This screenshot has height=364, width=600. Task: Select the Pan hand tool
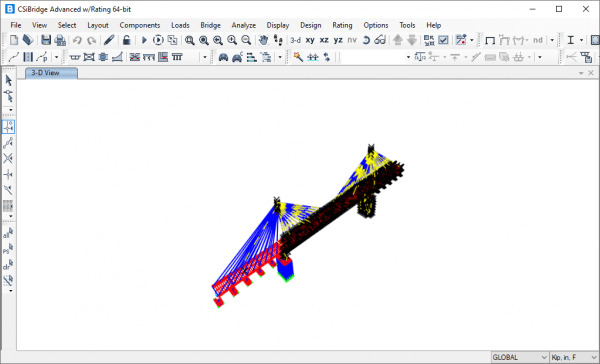(263, 40)
